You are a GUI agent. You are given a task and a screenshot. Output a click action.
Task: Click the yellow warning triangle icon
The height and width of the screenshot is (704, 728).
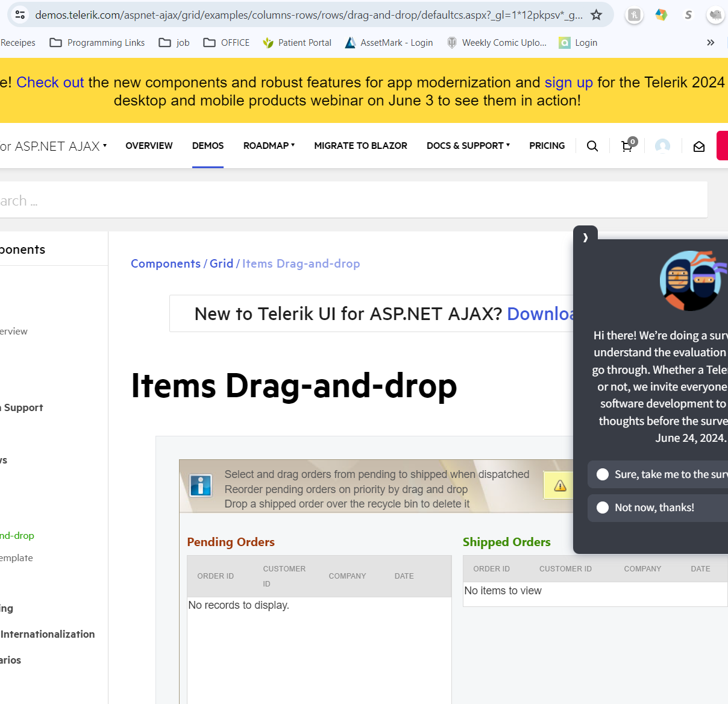(560, 486)
